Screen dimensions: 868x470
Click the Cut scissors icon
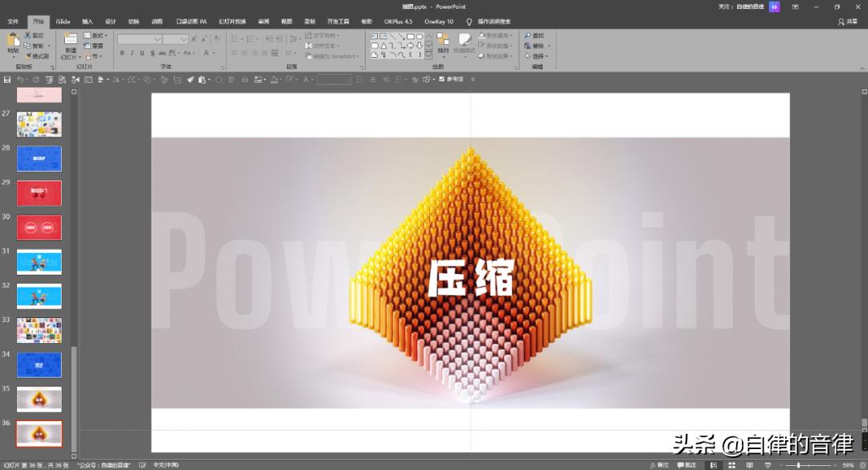coord(27,35)
